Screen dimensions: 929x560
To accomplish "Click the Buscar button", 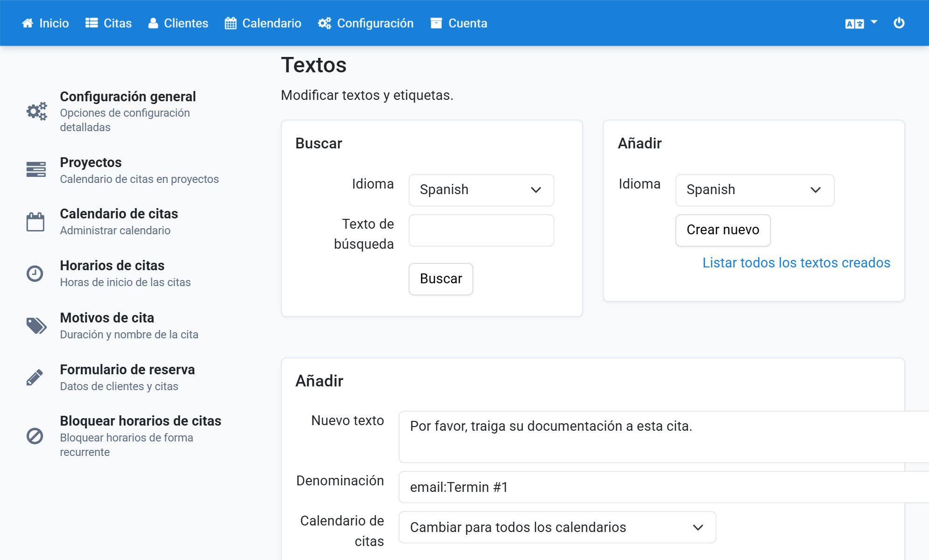I will coord(441,279).
